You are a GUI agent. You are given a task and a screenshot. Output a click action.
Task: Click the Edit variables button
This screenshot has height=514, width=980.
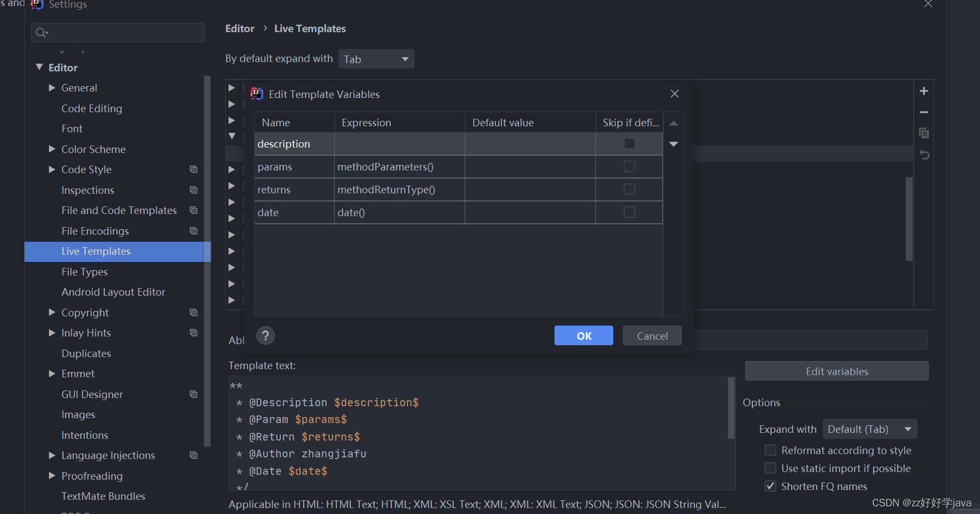(836, 371)
